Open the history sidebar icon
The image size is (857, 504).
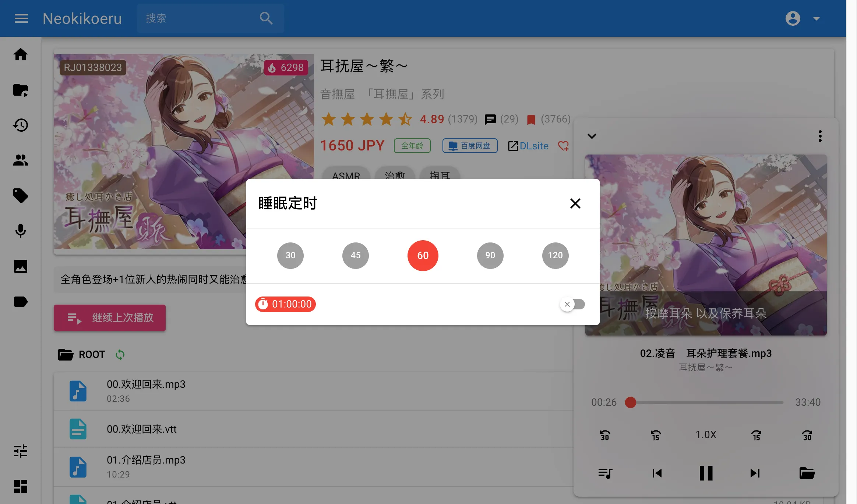pyautogui.click(x=21, y=125)
